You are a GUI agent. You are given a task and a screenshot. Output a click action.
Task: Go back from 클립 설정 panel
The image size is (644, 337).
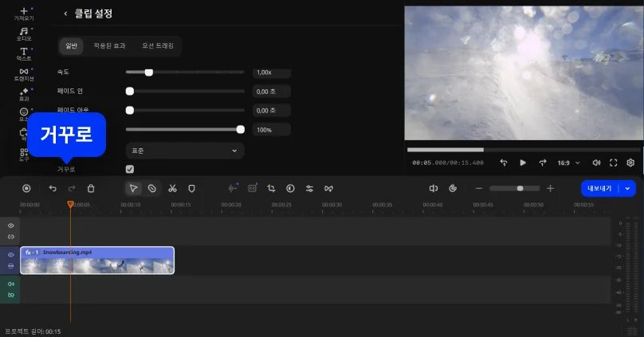[x=65, y=14]
